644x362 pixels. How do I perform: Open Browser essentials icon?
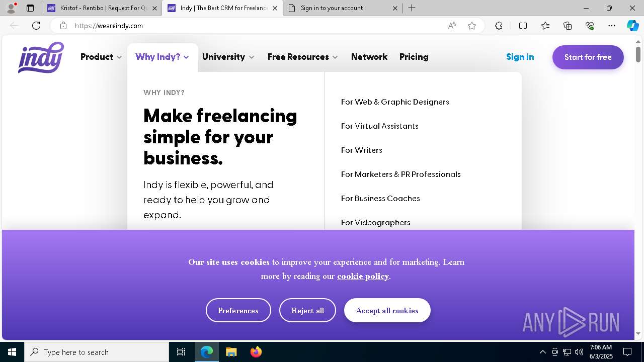pos(590,26)
